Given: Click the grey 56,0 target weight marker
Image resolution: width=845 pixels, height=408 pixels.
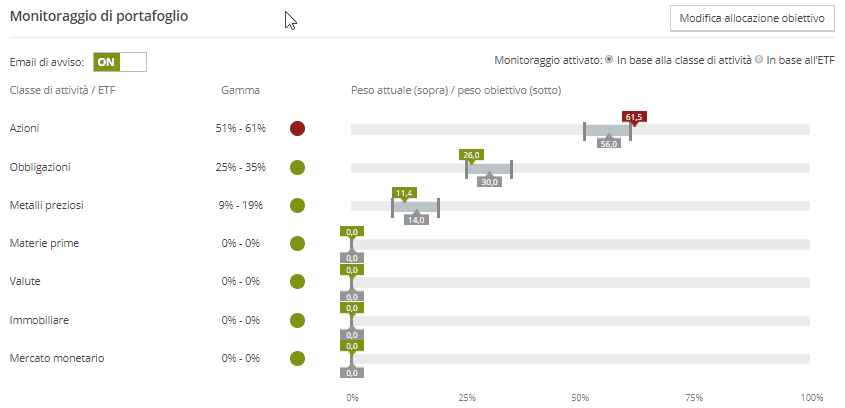Looking at the screenshot, I should tap(609, 143).
